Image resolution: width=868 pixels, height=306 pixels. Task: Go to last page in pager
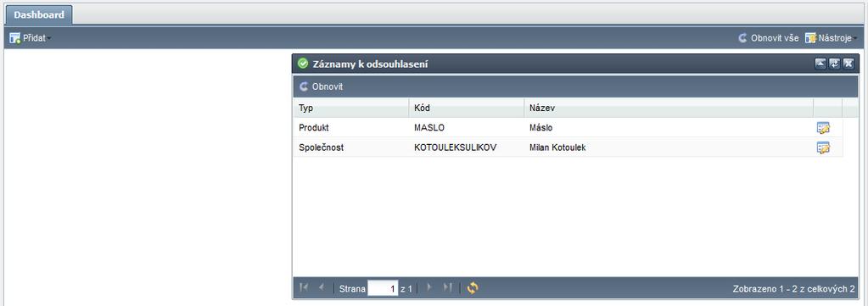pyautogui.click(x=447, y=287)
